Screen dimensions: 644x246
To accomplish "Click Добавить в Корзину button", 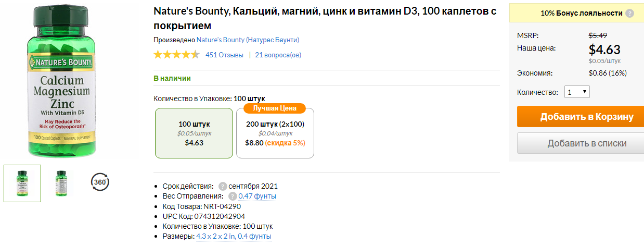I will [580, 116].
